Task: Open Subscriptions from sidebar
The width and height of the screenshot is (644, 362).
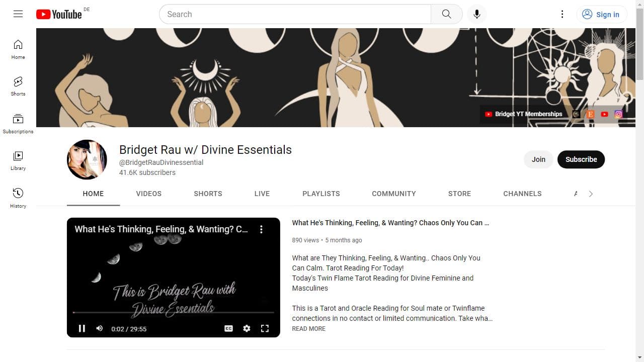Action: click(x=18, y=123)
